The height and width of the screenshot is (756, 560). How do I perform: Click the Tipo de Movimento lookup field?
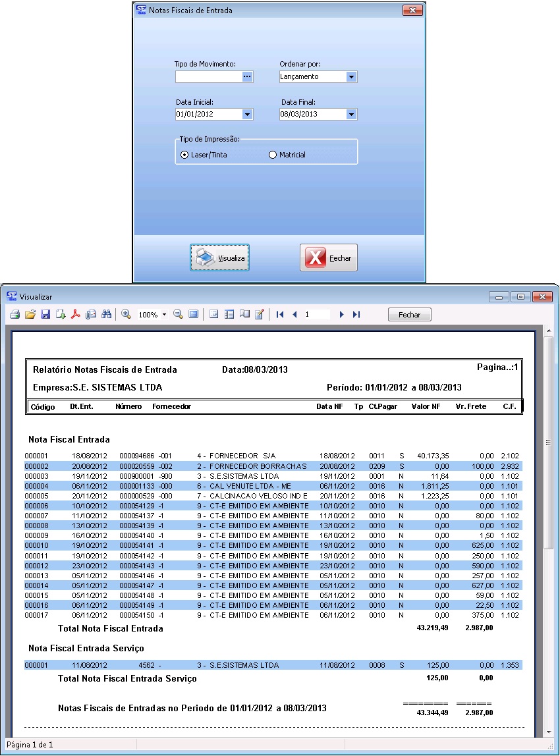(x=208, y=77)
